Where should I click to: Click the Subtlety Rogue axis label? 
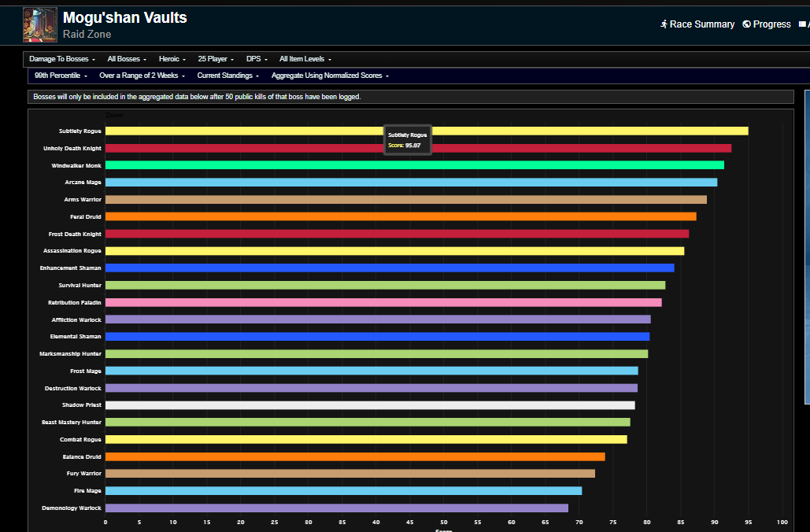pos(80,131)
